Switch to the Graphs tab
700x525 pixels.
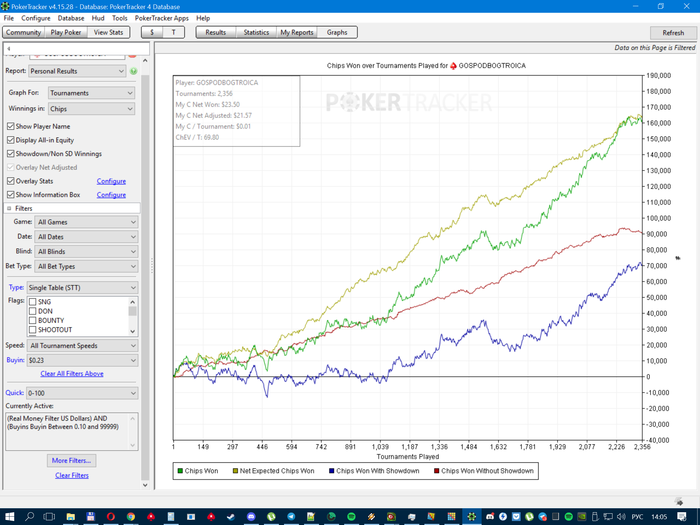pos(337,32)
